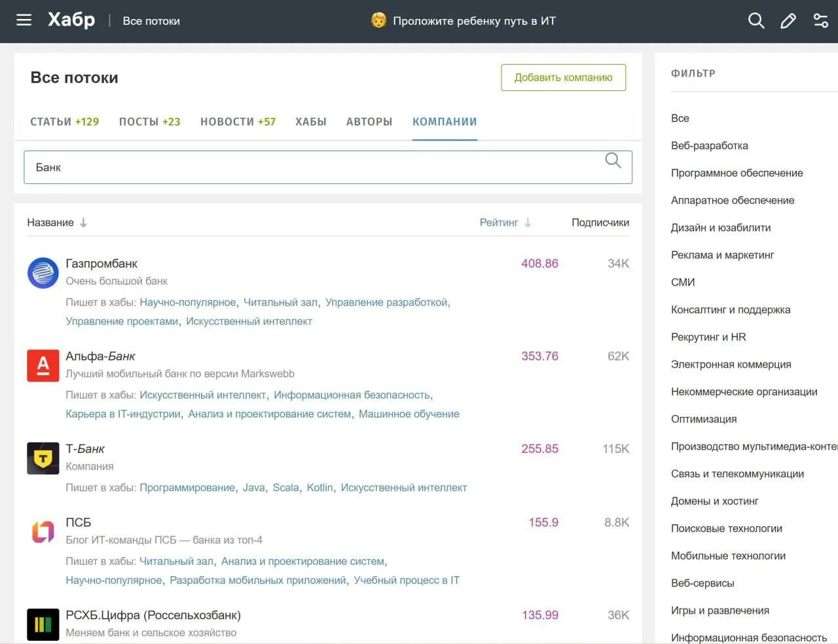The image size is (838, 644).
Task: Switch to Хабы tab
Action: tap(311, 122)
